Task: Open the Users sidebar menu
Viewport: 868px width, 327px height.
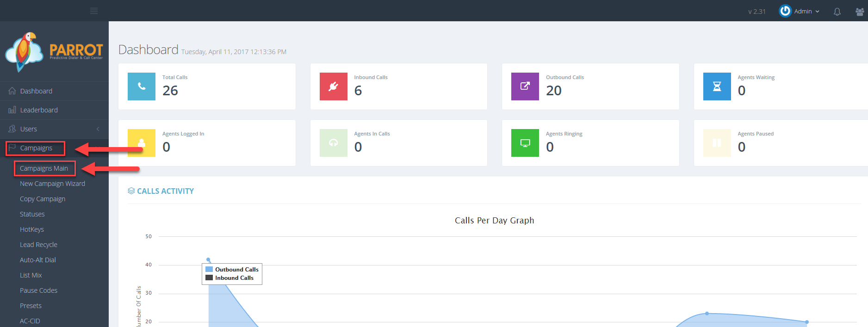Action: [x=54, y=129]
